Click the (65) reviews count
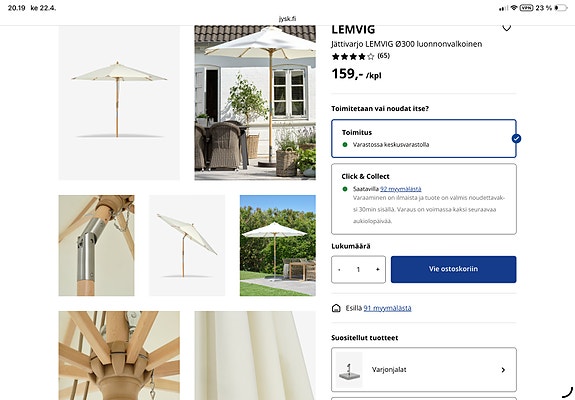 pyautogui.click(x=384, y=56)
